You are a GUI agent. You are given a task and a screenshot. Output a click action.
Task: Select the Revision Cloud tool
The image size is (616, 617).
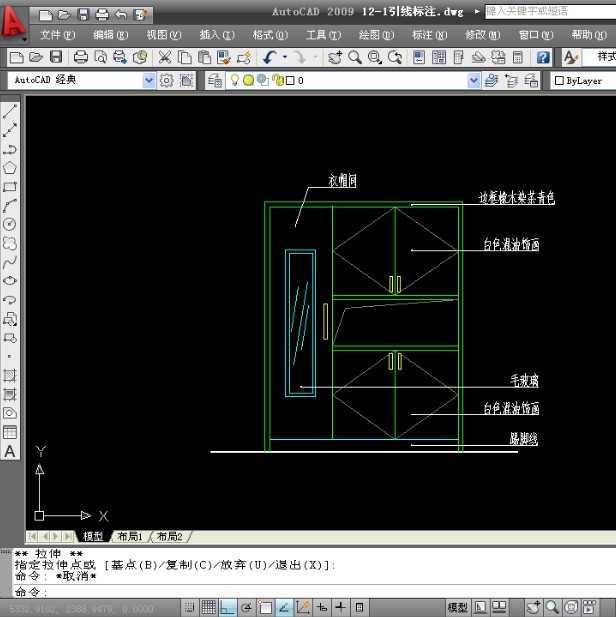click(x=10, y=243)
